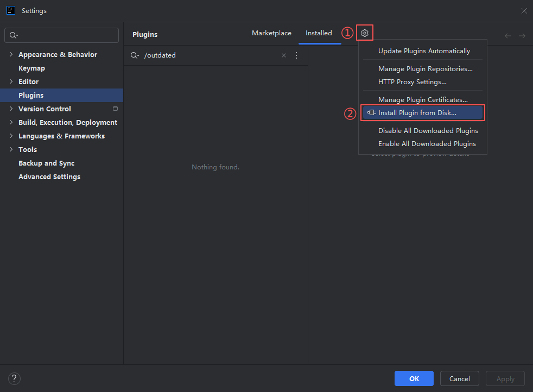This screenshot has height=392, width=533.
Task: Expand Languages & Frameworks group
Action: (x=11, y=136)
